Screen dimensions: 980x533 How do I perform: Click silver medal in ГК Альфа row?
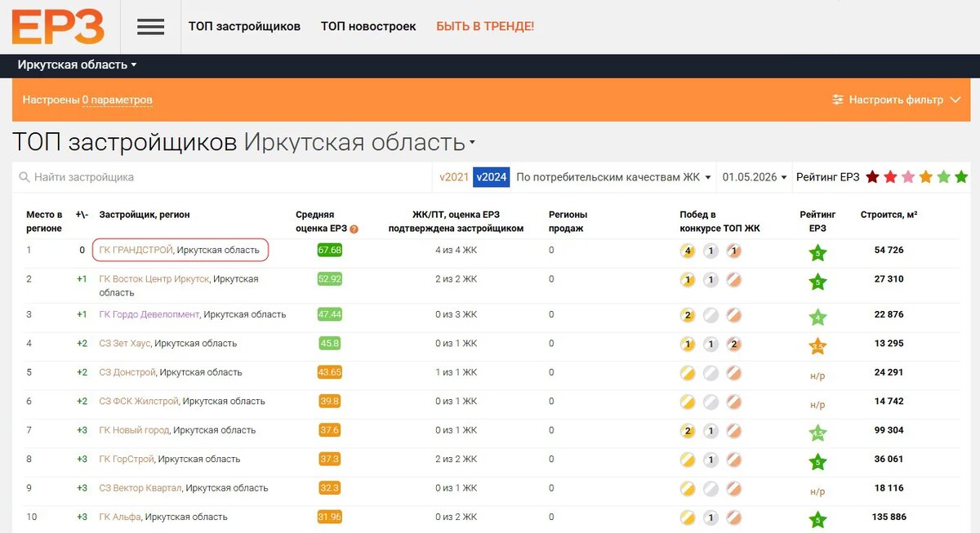coord(710,517)
